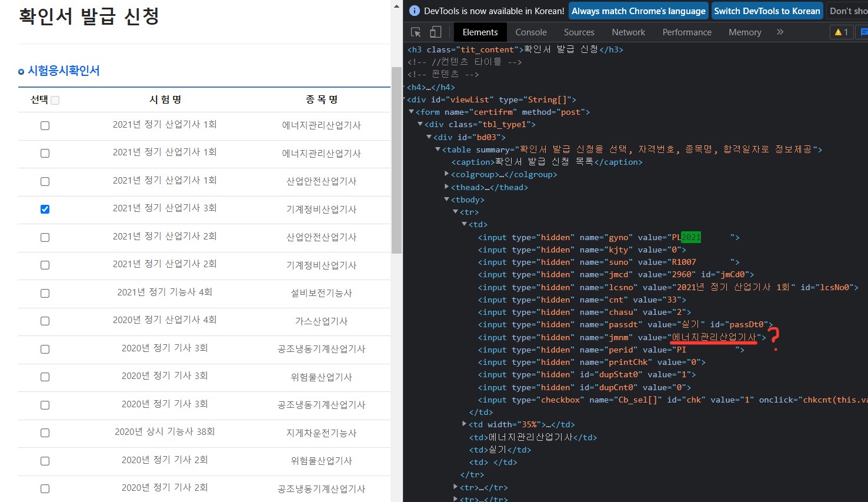
Task: Click the 시험응시확인서 section heading
Action: point(64,71)
